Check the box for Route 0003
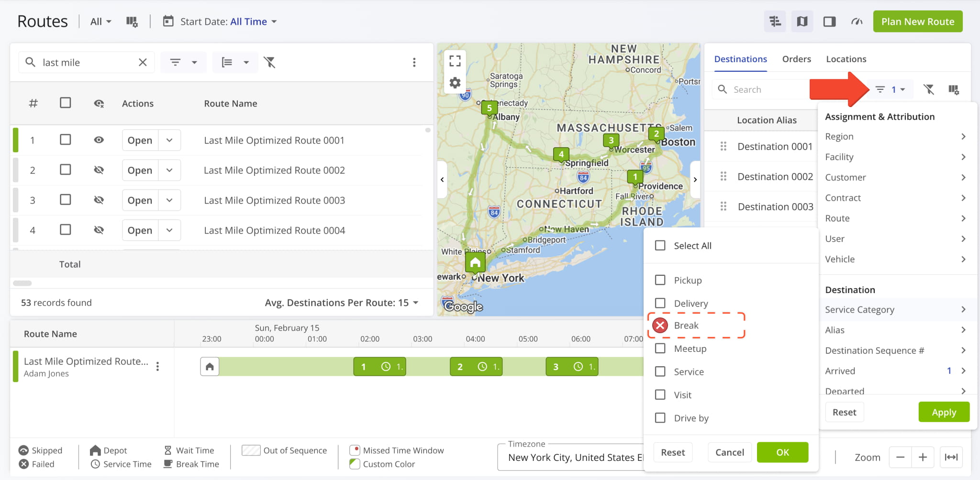Image resolution: width=980 pixels, height=480 pixels. pyautogui.click(x=66, y=200)
